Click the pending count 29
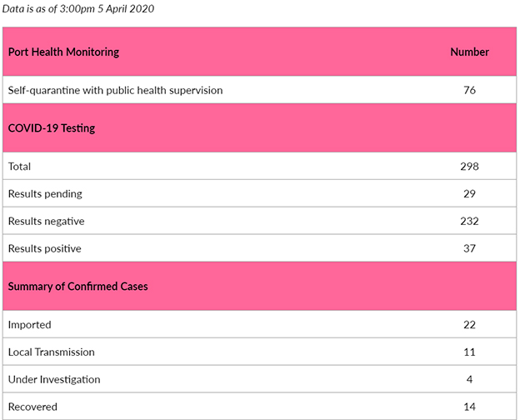 [x=469, y=193]
